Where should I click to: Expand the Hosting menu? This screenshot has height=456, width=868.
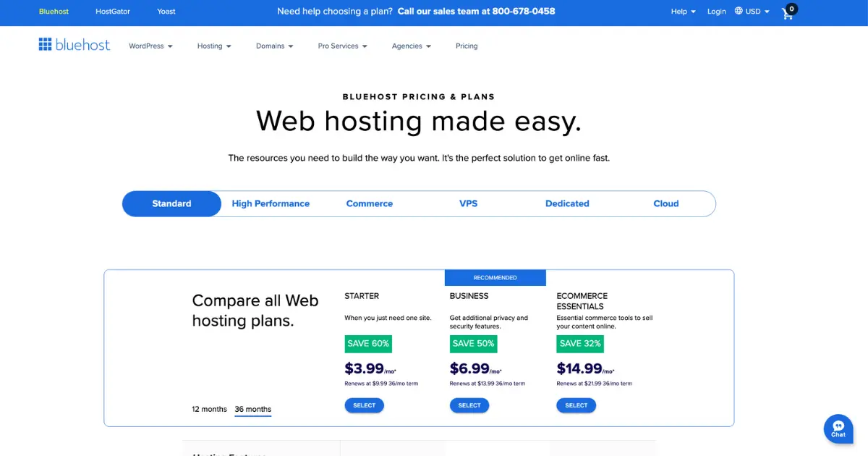tap(214, 46)
